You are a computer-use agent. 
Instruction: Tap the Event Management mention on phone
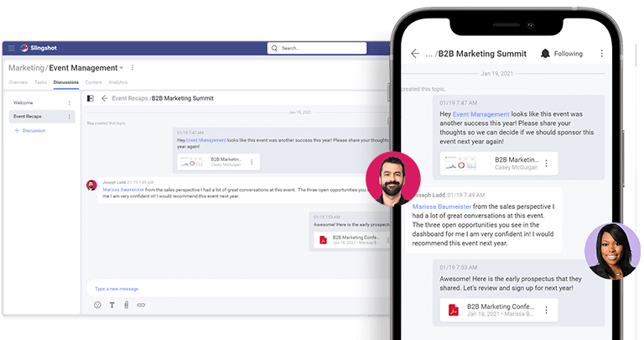tap(481, 114)
